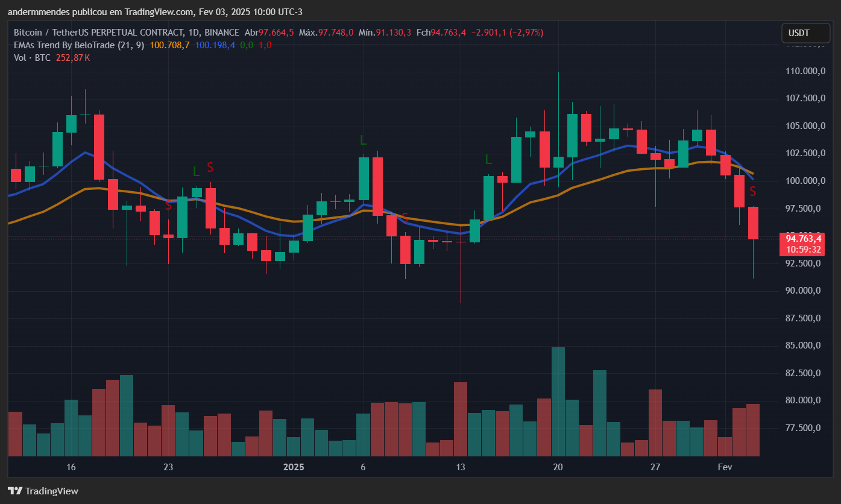Click the 102.500,0 price axis label
841x504 pixels.
(x=804, y=153)
